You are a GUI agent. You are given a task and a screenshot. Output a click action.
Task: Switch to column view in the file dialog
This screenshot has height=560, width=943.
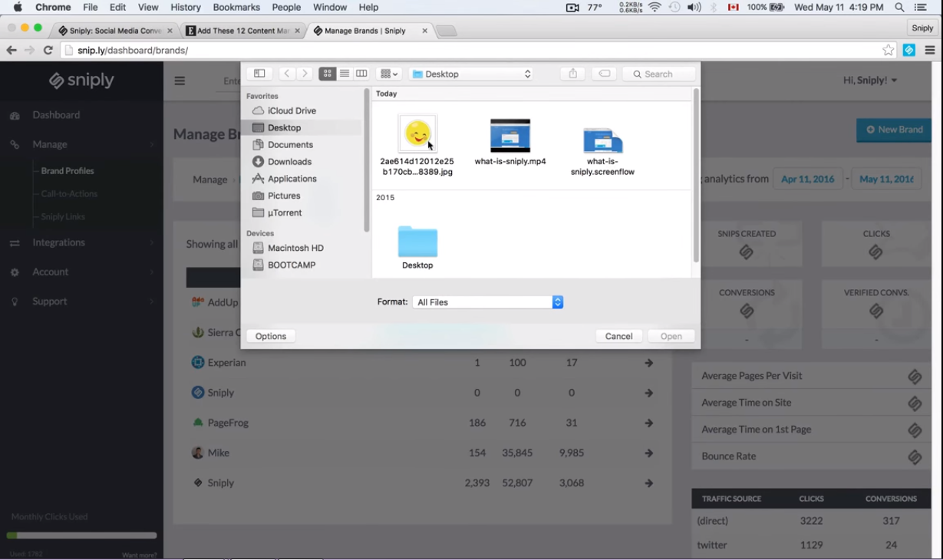(x=361, y=73)
